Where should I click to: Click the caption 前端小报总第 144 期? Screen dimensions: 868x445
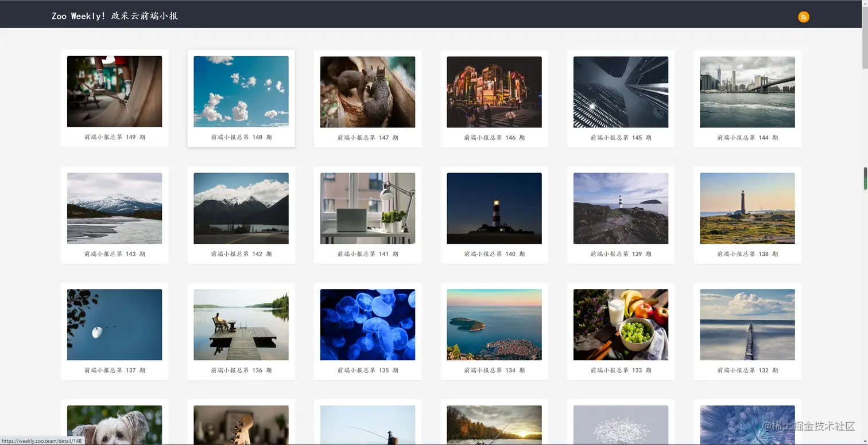pyautogui.click(x=747, y=138)
